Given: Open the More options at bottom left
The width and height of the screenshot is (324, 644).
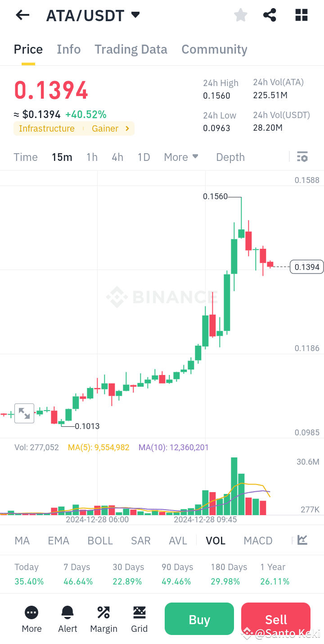Looking at the screenshot, I should [x=31, y=619].
